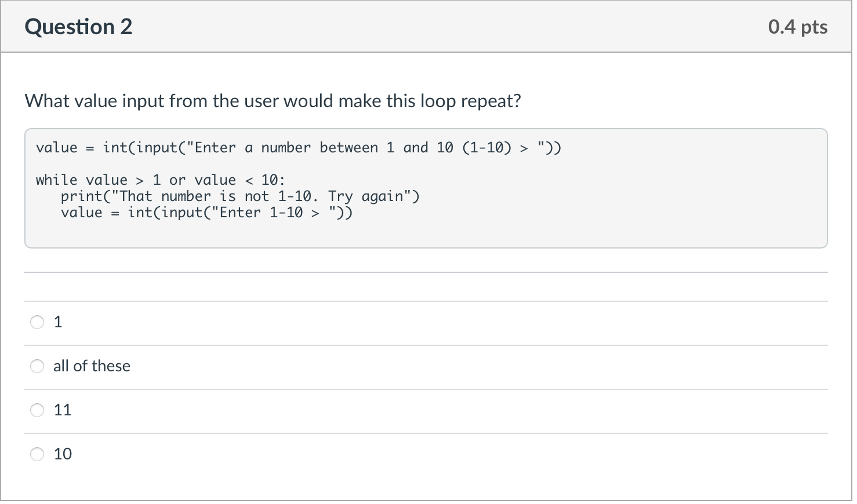Click the question text about loop repeat
857x504 pixels.
pyautogui.click(x=273, y=101)
